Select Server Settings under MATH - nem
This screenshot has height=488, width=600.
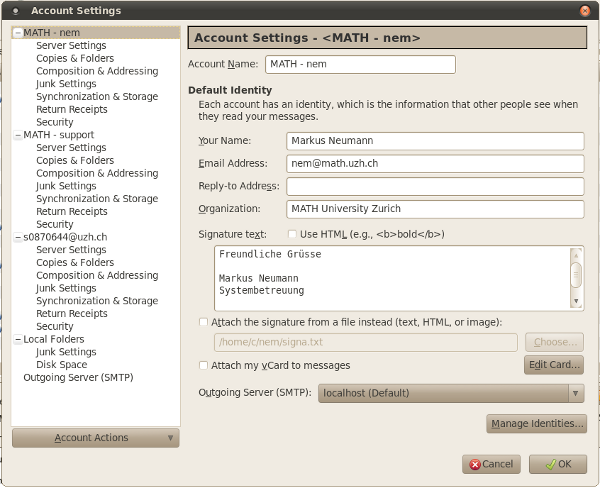pos(71,46)
